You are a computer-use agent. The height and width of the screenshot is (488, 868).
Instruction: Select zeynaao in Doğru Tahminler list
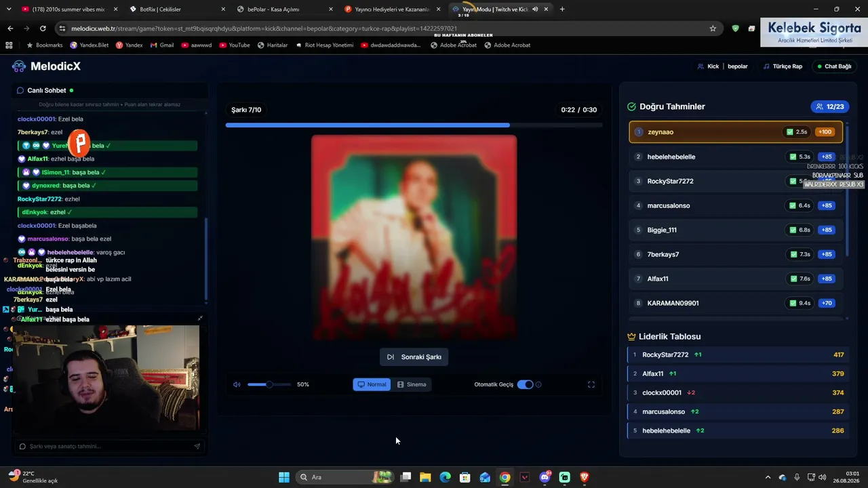pyautogui.click(x=736, y=132)
